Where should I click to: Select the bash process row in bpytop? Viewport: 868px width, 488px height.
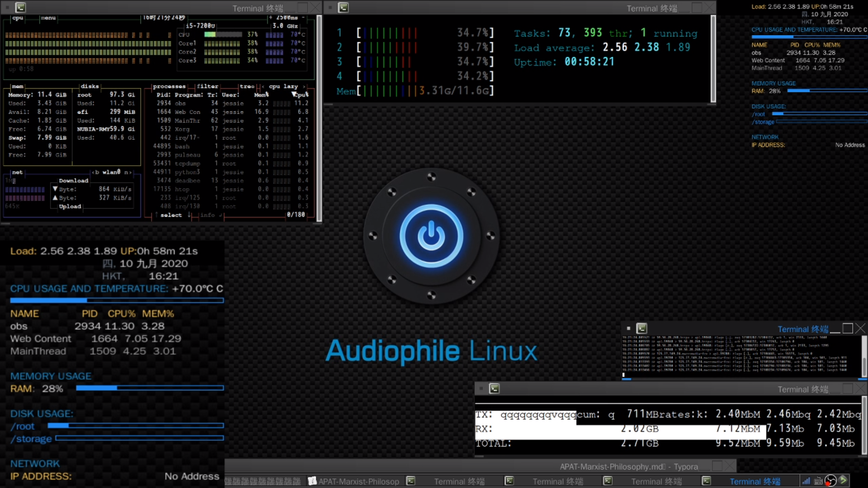[x=231, y=146]
